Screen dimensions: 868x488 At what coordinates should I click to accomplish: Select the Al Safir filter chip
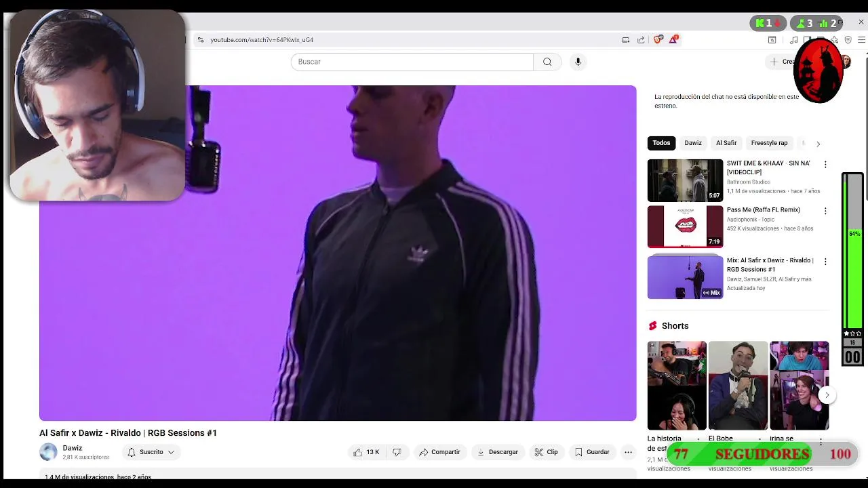pyautogui.click(x=726, y=143)
